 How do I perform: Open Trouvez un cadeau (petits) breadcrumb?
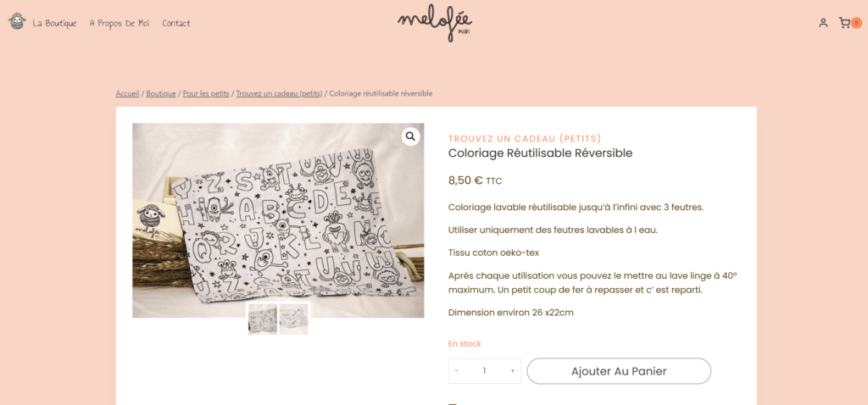tap(279, 93)
